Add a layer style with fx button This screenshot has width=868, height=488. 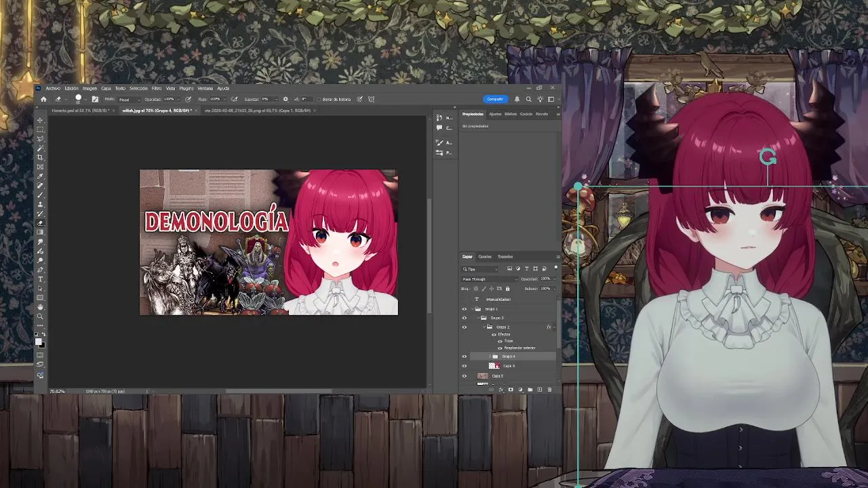click(x=501, y=390)
